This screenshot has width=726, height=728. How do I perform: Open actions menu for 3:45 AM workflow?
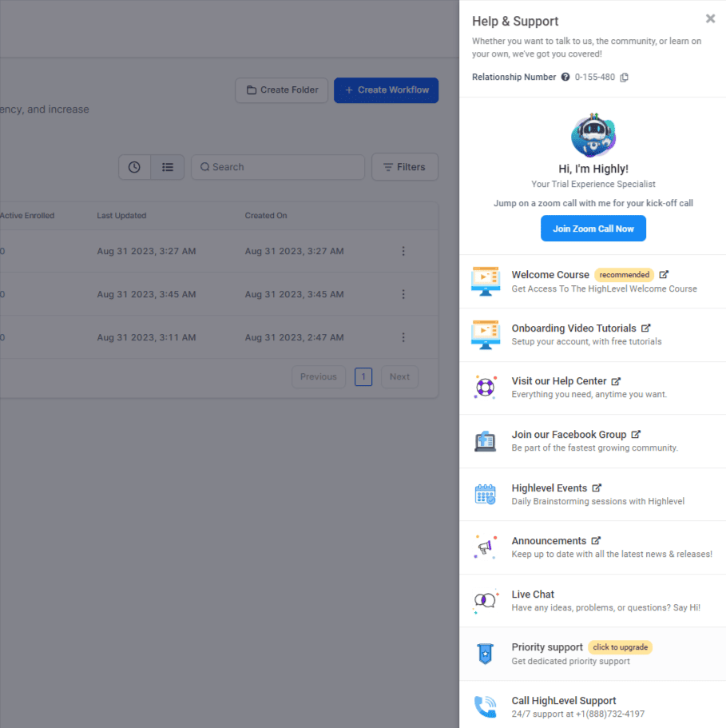point(403,294)
